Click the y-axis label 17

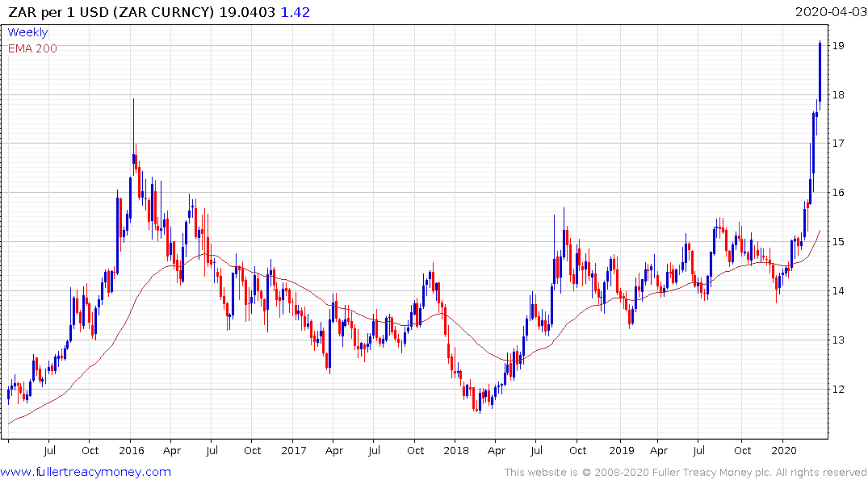click(838, 144)
